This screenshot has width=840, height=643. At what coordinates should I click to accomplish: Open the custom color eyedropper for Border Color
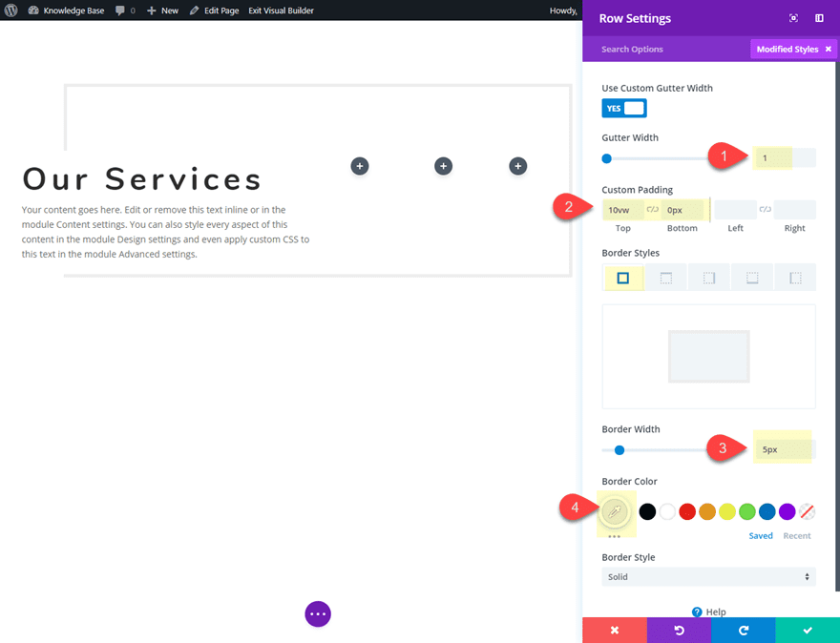[x=615, y=511]
